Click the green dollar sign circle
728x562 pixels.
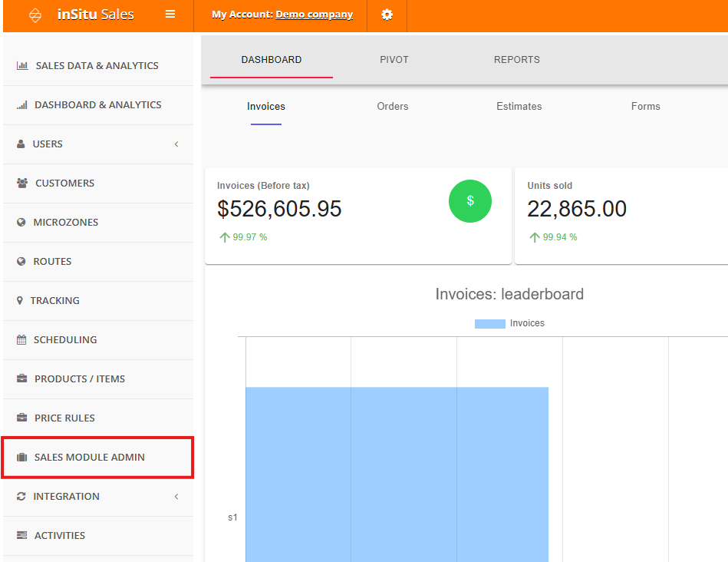pyautogui.click(x=469, y=201)
